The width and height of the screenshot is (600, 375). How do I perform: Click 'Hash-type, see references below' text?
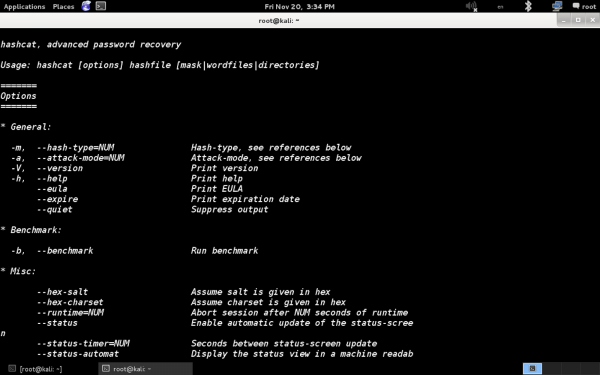(x=271, y=148)
